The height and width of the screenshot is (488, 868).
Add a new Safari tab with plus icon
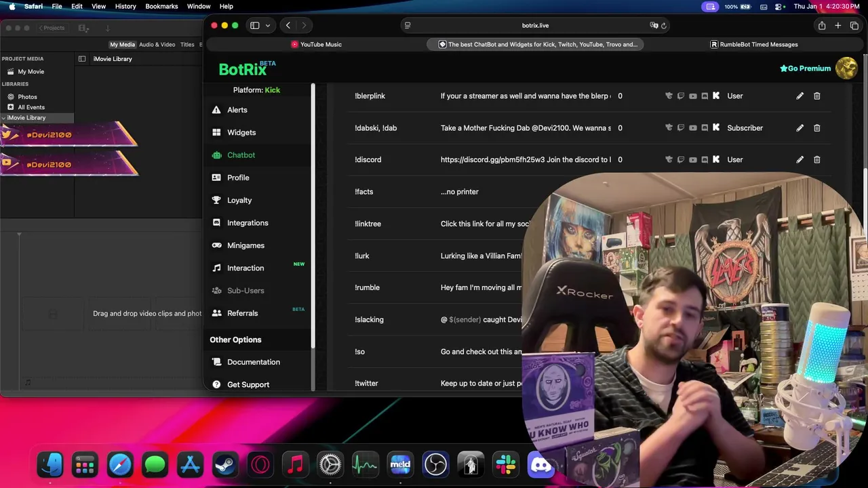coord(838,25)
